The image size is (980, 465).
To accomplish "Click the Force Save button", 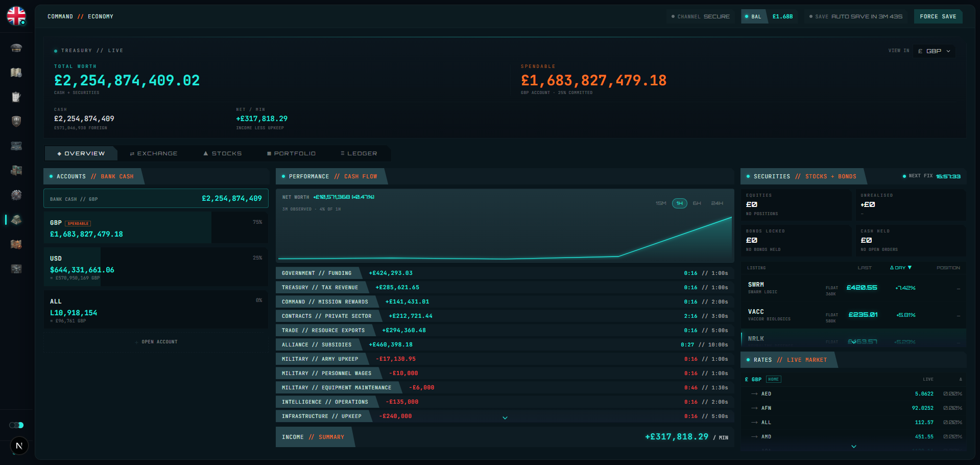I will coord(938,16).
